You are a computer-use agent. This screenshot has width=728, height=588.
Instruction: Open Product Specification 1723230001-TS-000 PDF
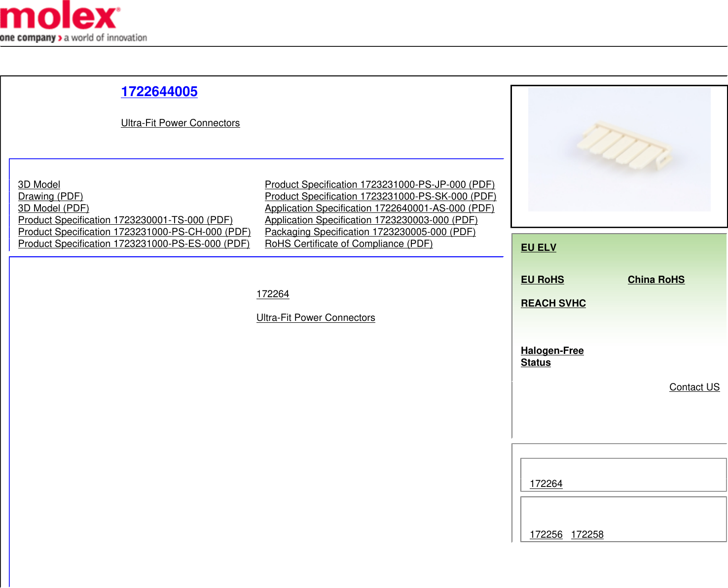(x=125, y=220)
